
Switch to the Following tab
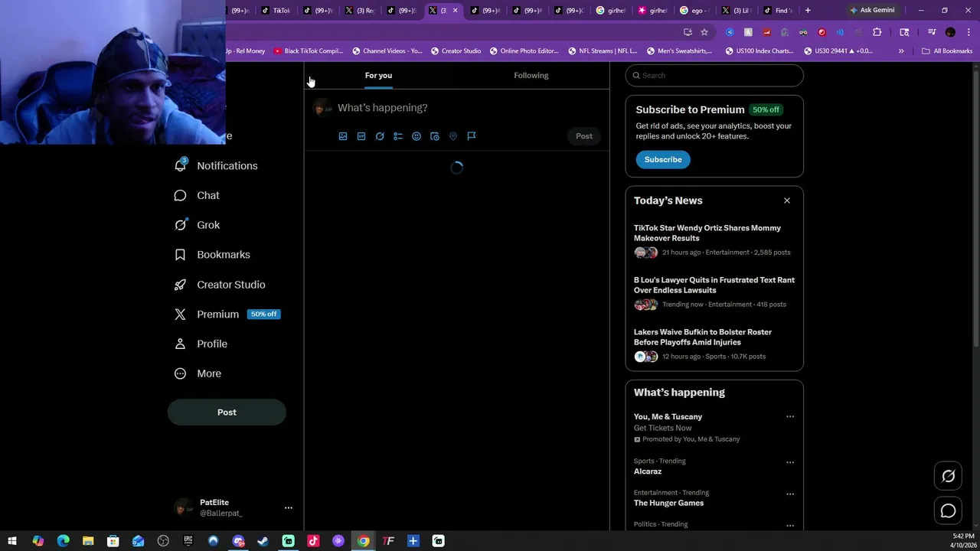pyautogui.click(x=531, y=75)
